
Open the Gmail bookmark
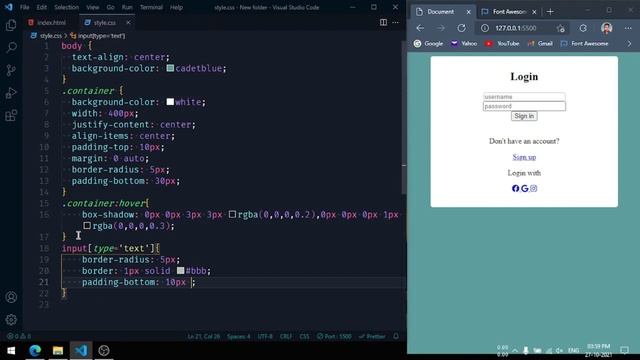pos(540,43)
